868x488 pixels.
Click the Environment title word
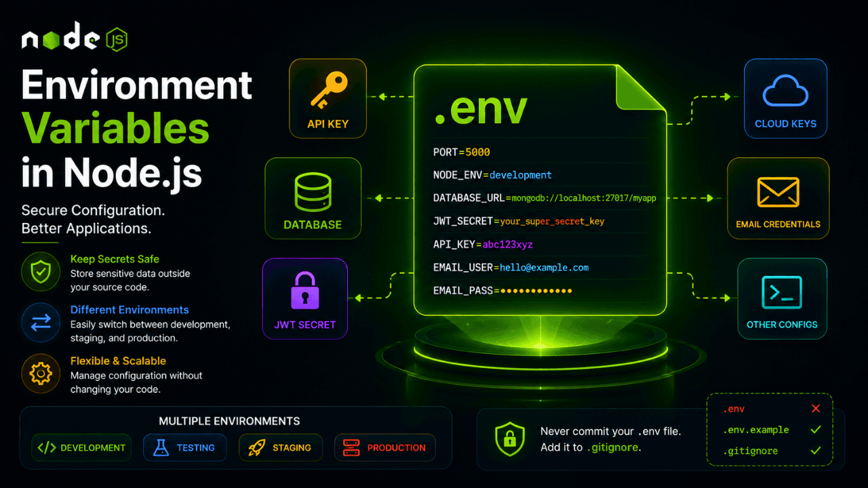137,85
